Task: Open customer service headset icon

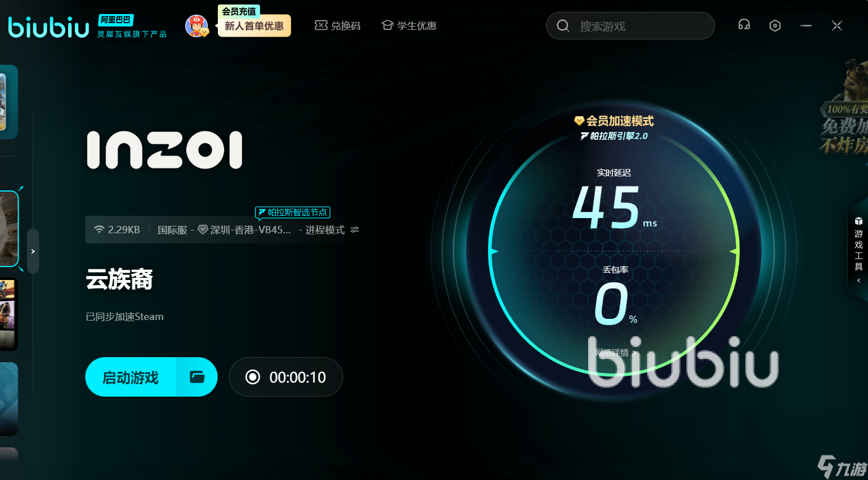Action: pos(744,25)
